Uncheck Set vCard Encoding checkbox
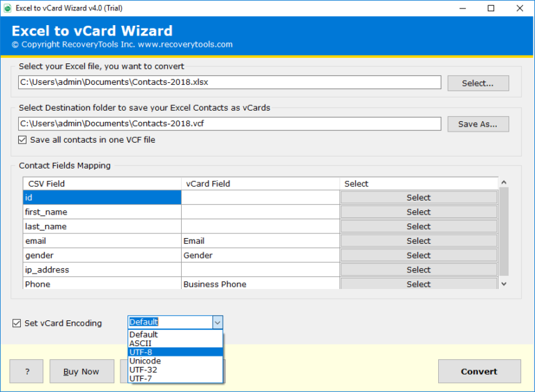Image resolution: width=535 pixels, height=392 pixels. pos(17,323)
